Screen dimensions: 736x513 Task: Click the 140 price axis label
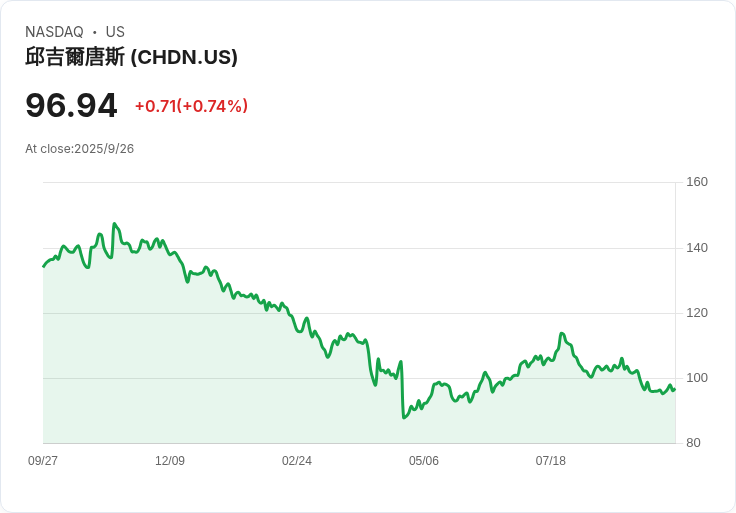697,248
